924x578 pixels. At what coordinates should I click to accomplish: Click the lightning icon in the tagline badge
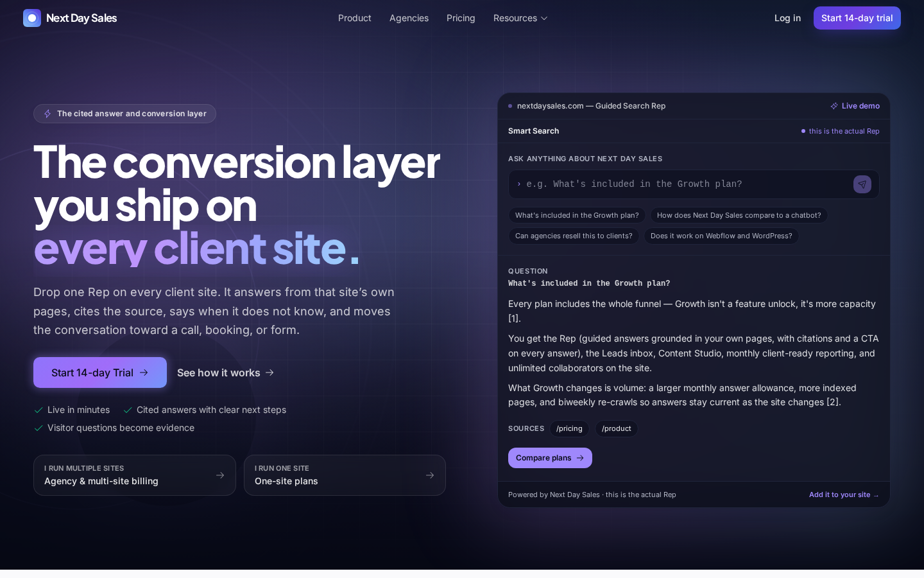point(47,114)
